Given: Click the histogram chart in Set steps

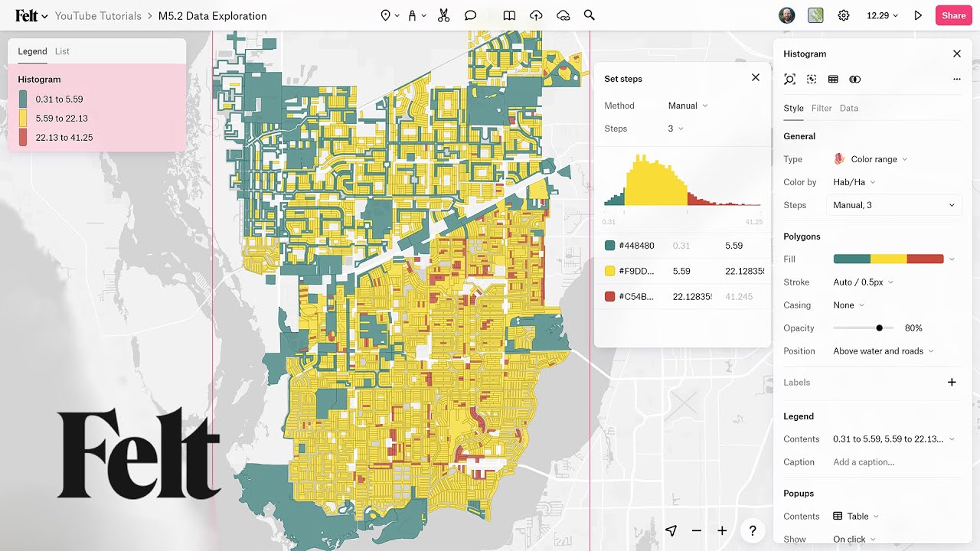Looking at the screenshot, I should (682, 181).
